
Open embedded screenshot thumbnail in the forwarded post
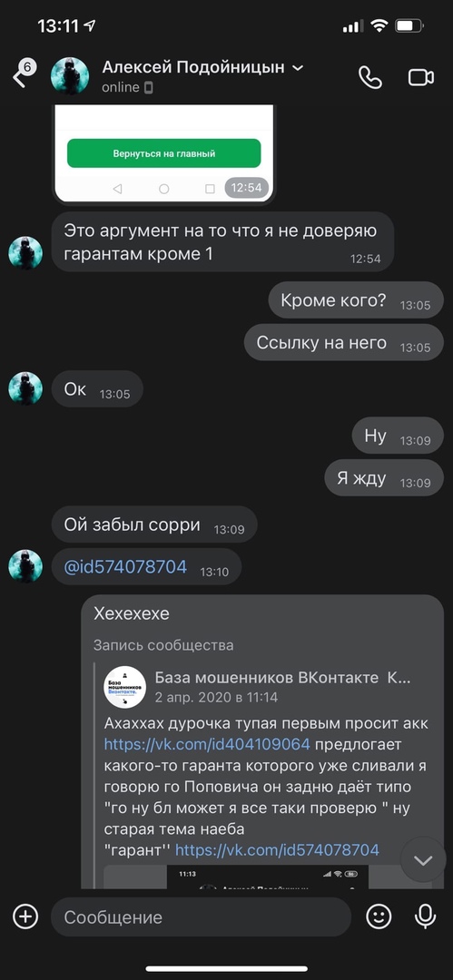pyautogui.click(x=267, y=877)
